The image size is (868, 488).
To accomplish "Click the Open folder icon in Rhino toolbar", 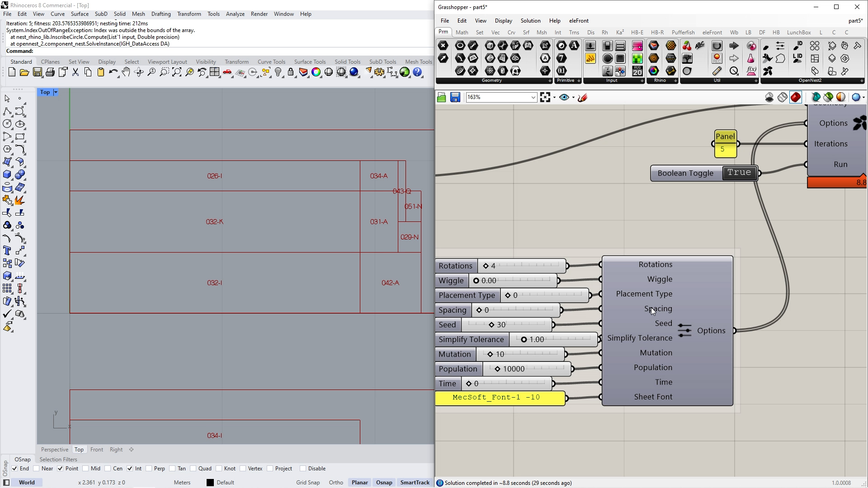I will [24, 72].
